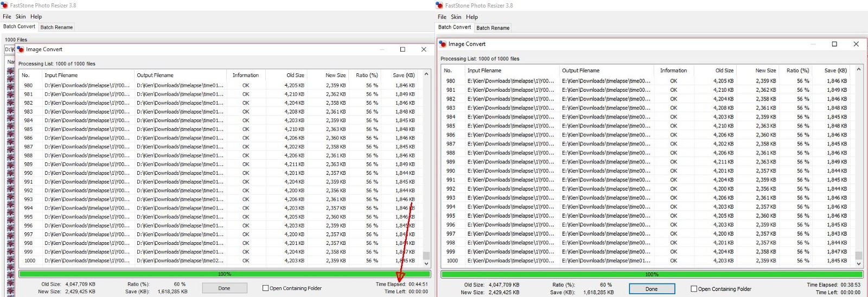Click Ratio (%) column header in left dialog

point(367,75)
